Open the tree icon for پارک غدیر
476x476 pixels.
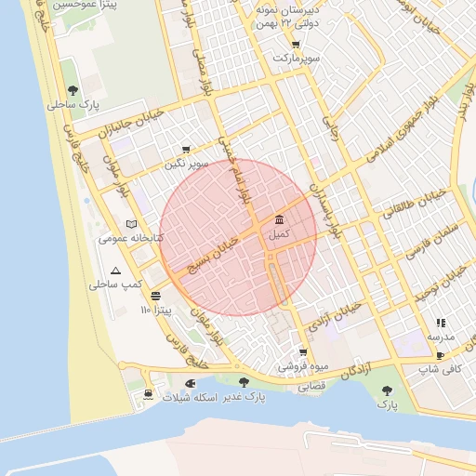click(244, 382)
